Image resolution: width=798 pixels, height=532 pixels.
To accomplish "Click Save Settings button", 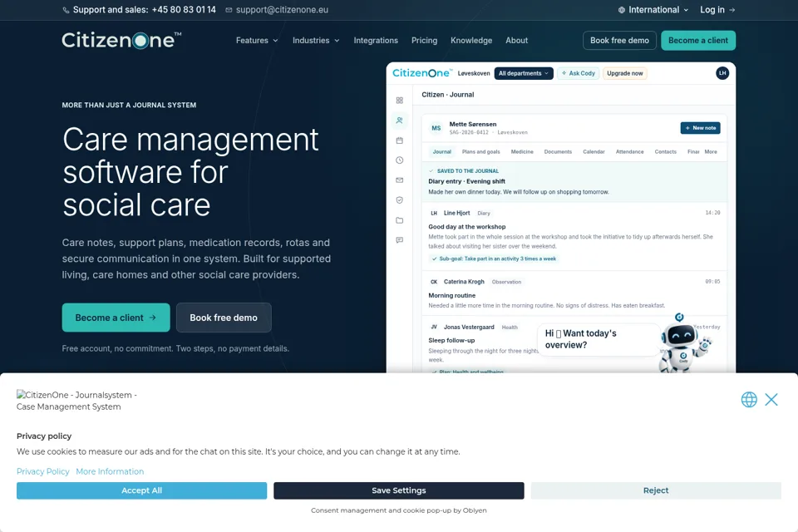I will (398, 490).
